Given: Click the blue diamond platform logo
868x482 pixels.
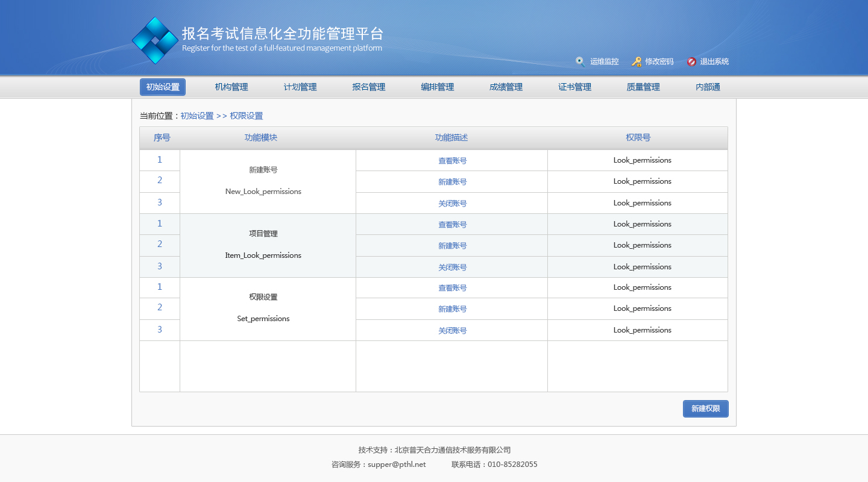Looking at the screenshot, I should coord(155,40).
